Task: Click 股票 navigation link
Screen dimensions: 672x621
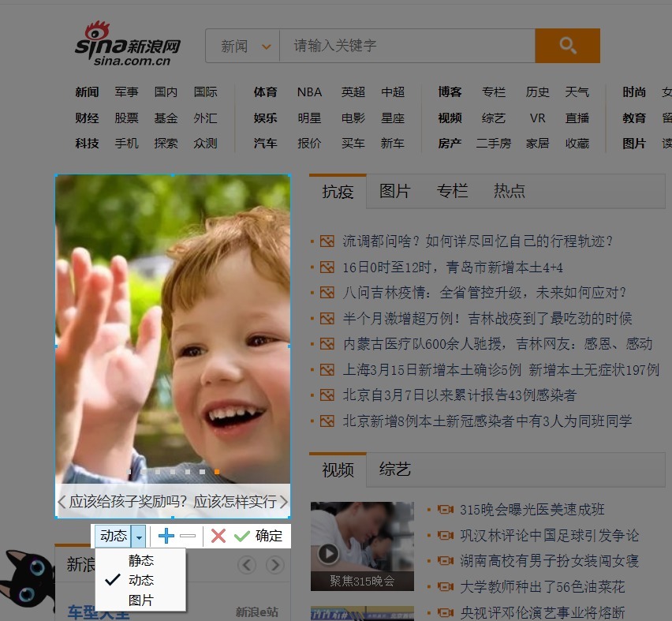Action: (126, 118)
